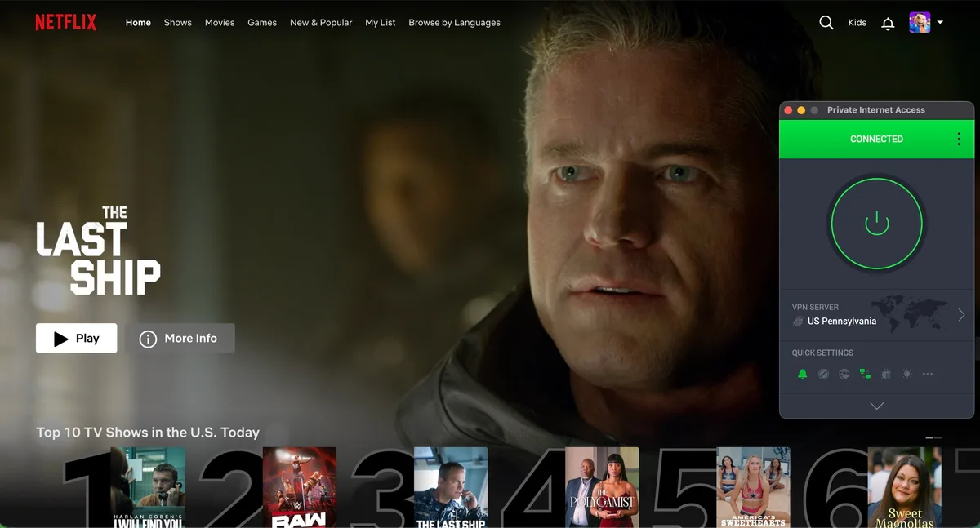Viewport: 980px width, 528px height.
Task: Click the globe icon beside US Pennsylvania
Action: click(798, 322)
